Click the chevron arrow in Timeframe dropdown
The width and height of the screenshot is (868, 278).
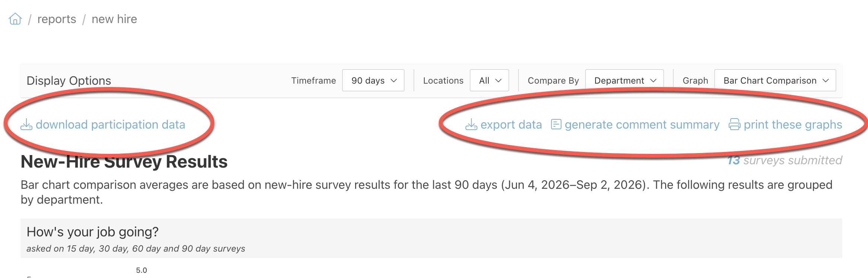pyautogui.click(x=394, y=81)
